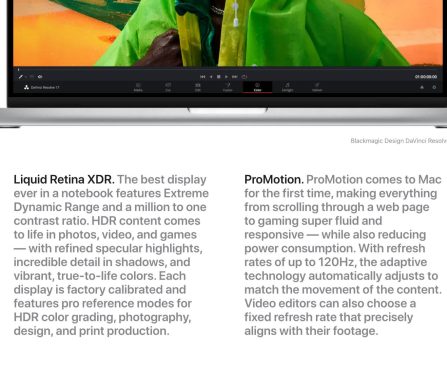Screen dimensions: 447x367
Task: Open the Edit page tab
Action: click(x=198, y=87)
